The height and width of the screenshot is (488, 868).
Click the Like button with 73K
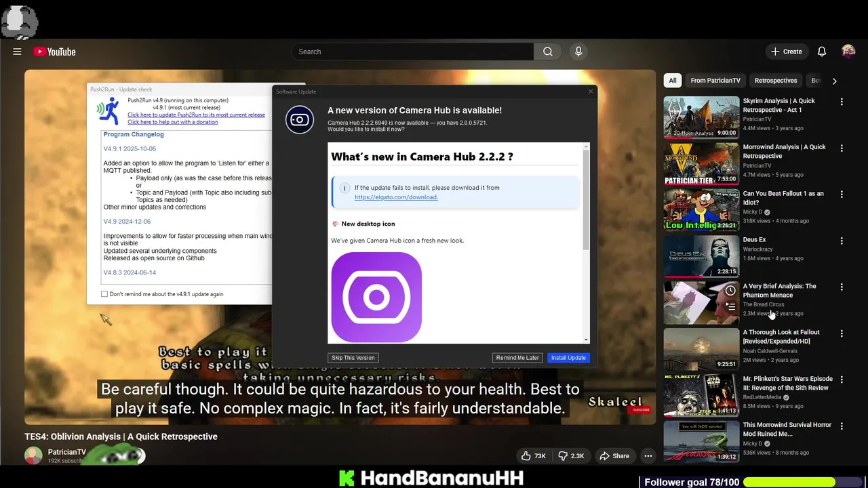534,456
